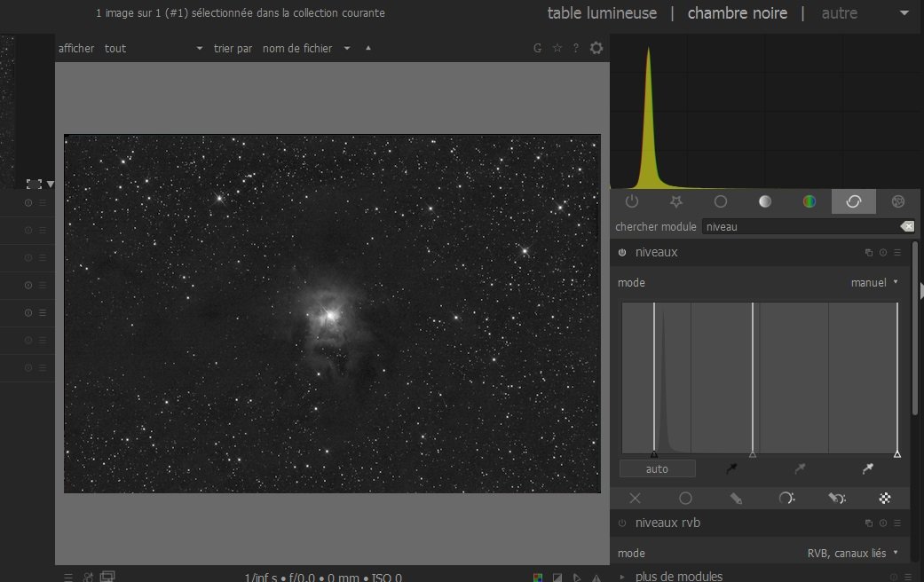
Task: Click the auto levels button
Action: pos(657,469)
